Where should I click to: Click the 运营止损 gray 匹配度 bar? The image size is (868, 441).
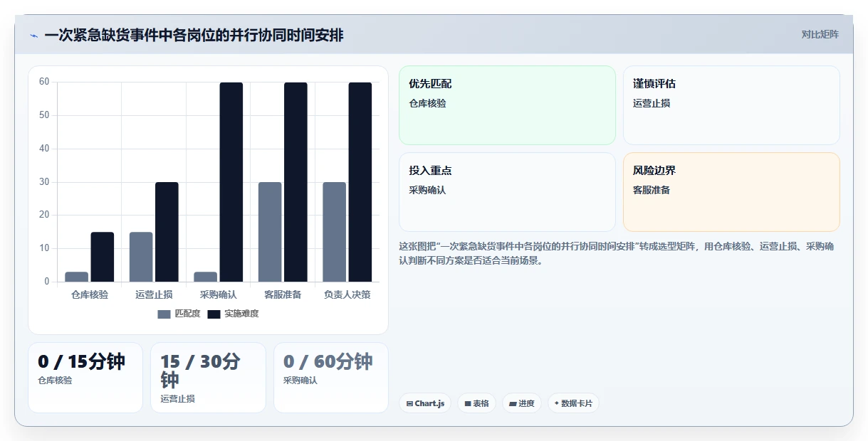point(141,257)
